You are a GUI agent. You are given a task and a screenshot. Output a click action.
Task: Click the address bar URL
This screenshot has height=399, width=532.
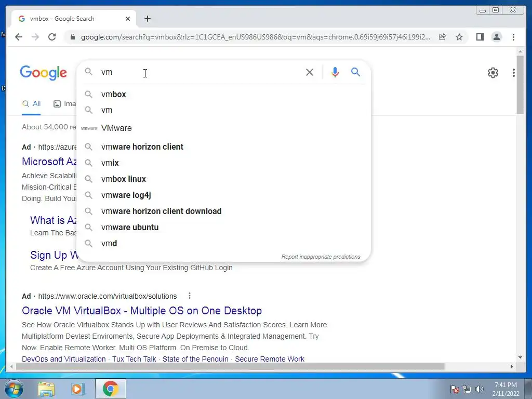point(255,37)
